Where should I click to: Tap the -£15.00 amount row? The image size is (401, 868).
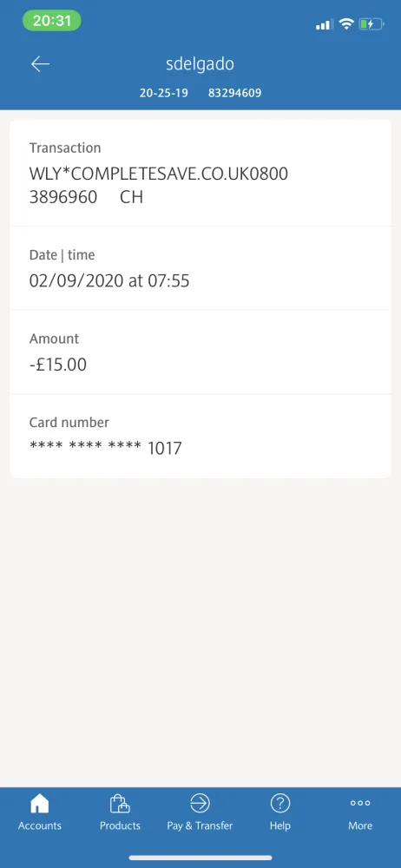pos(200,352)
